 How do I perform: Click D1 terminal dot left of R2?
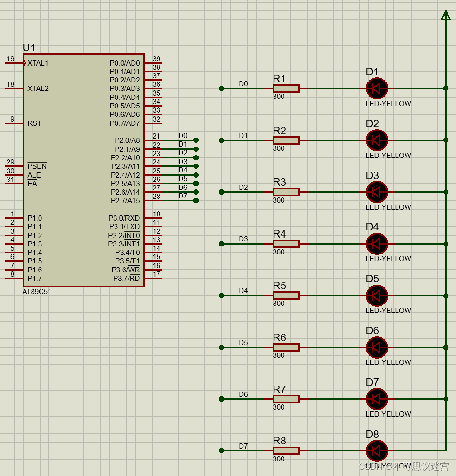222,140
